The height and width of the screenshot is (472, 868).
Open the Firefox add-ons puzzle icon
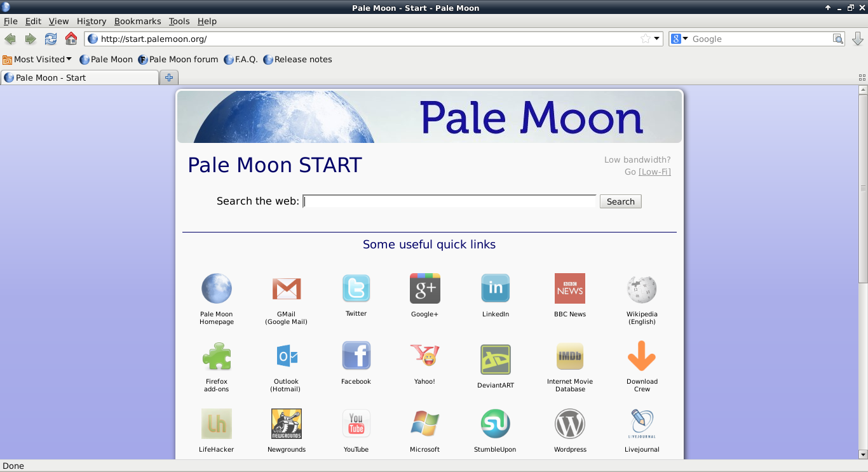click(217, 356)
